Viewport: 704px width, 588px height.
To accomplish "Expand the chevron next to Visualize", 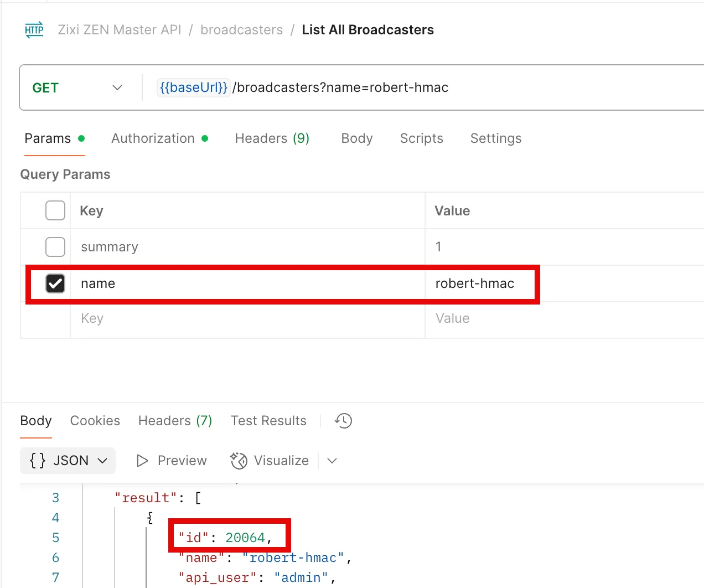I will pyautogui.click(x=332, y=461).
